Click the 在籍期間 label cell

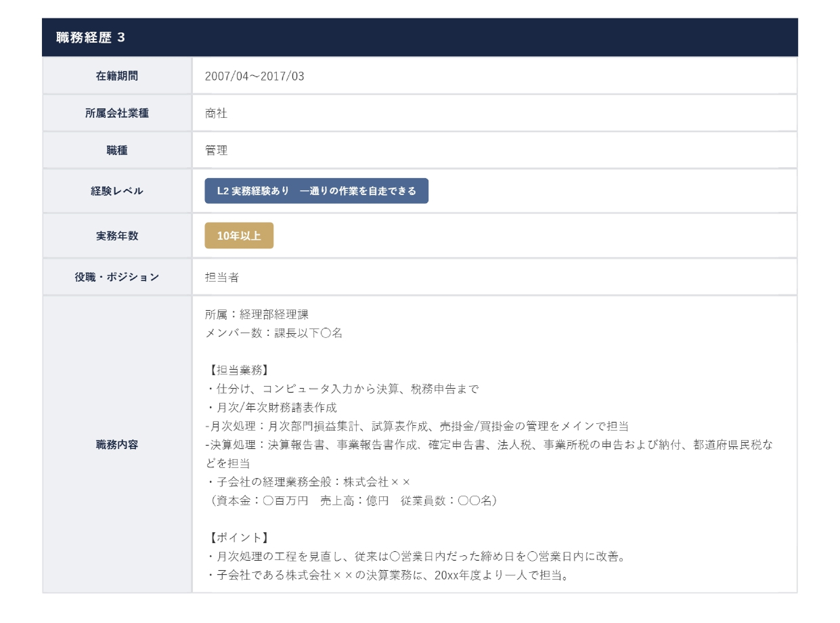(x=117, y=76)
